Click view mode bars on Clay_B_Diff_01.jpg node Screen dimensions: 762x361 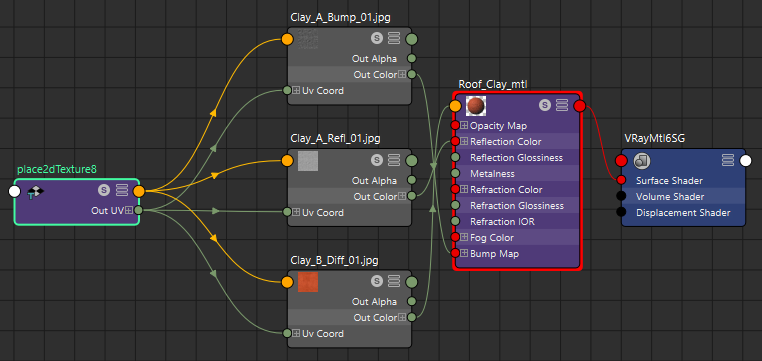[394, 281]
